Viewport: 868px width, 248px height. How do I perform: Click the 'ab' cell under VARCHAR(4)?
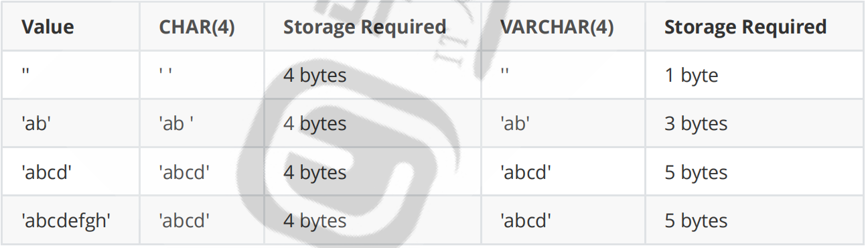pos(513,124)
